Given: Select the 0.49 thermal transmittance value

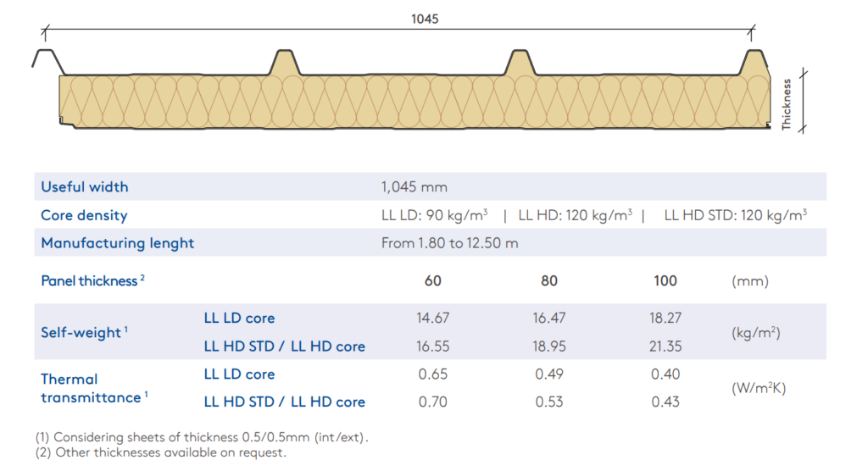Looking at the screenshot, I should click(549, 374).
